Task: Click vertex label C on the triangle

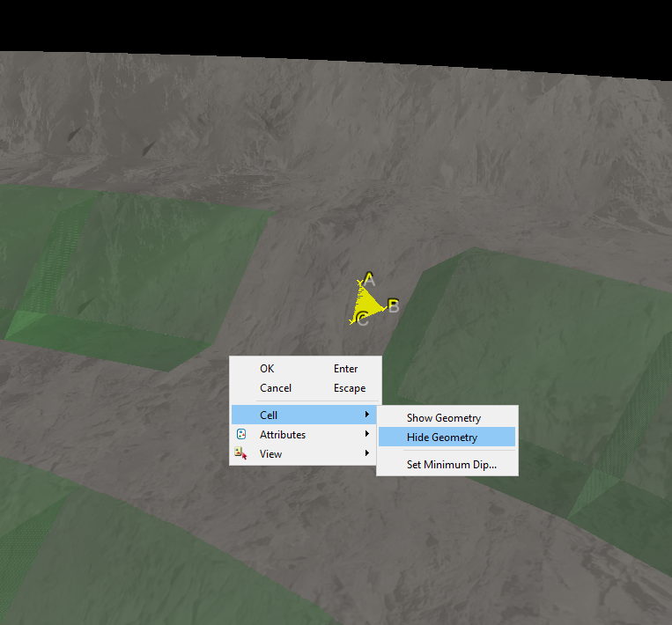Action: pyautogui.click(x=362, y=320)
